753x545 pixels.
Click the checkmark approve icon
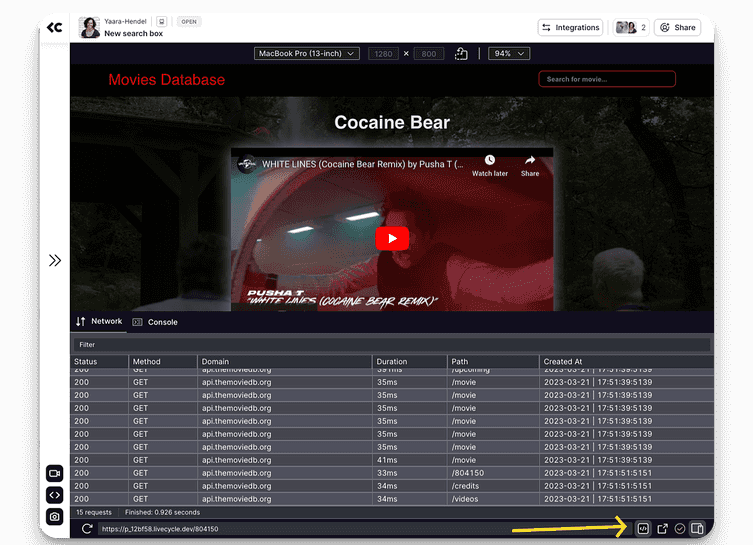[x=680, y=529]
